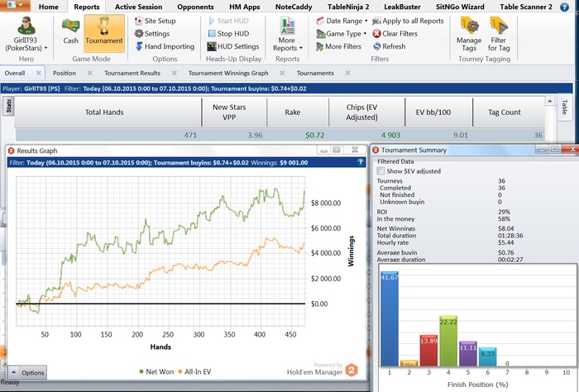Image resolution: width=579 pixels, height=392 pixels.
Task: Click the red 13.89 third-place bar
Action: point(428,351)
